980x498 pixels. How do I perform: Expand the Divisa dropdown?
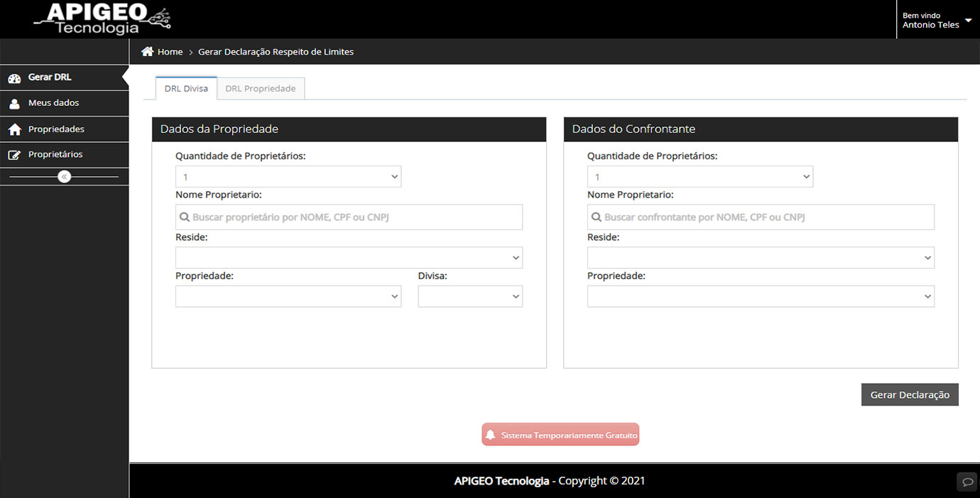469,297
